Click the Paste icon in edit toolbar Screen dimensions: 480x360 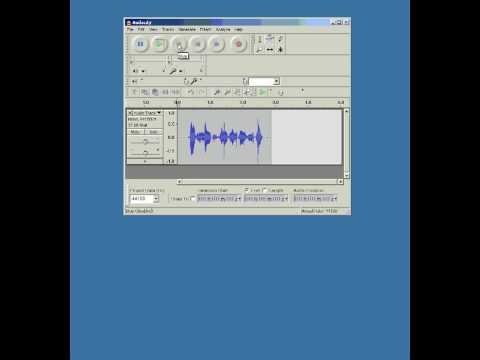[155, 92]
